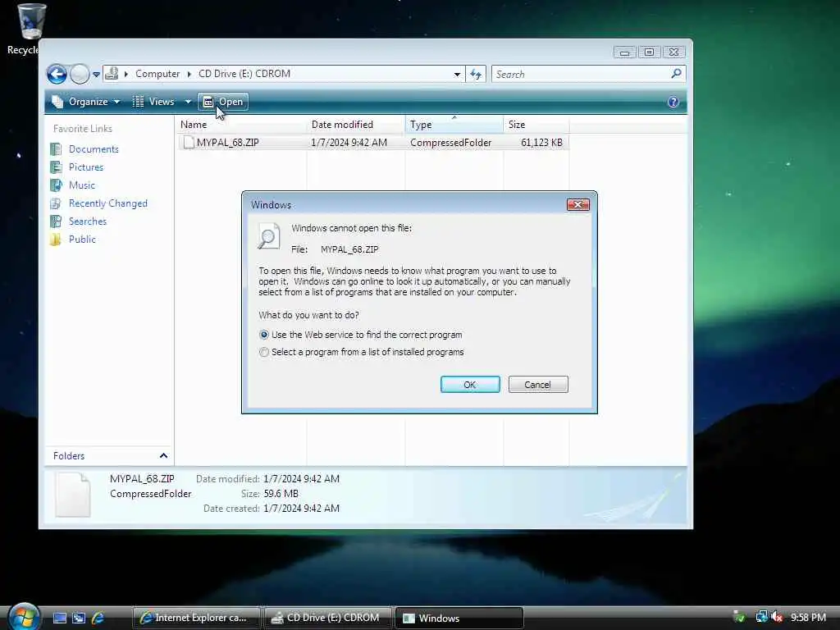
Task: Switch to Windows dialog taskbar button
Action: [459, 619]
